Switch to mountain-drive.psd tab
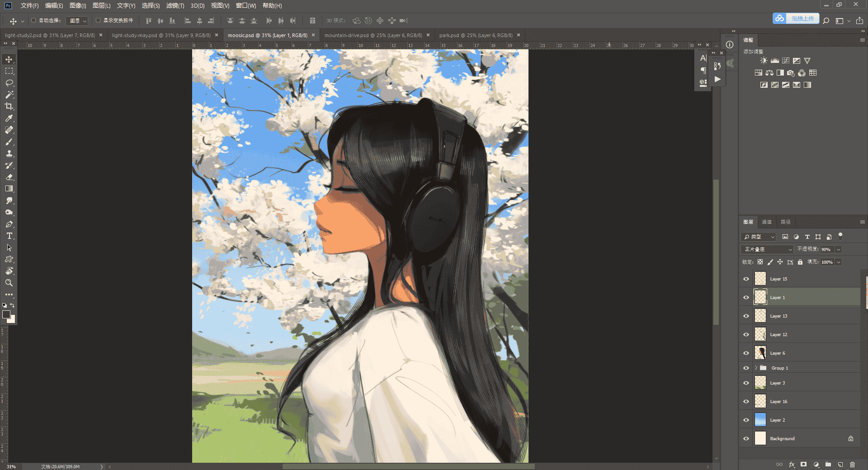The image size is (868, 470). coord(373,35)
